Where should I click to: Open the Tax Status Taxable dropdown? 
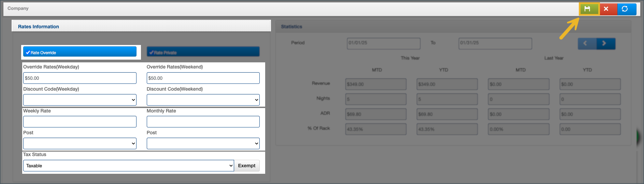coord(128,166)
